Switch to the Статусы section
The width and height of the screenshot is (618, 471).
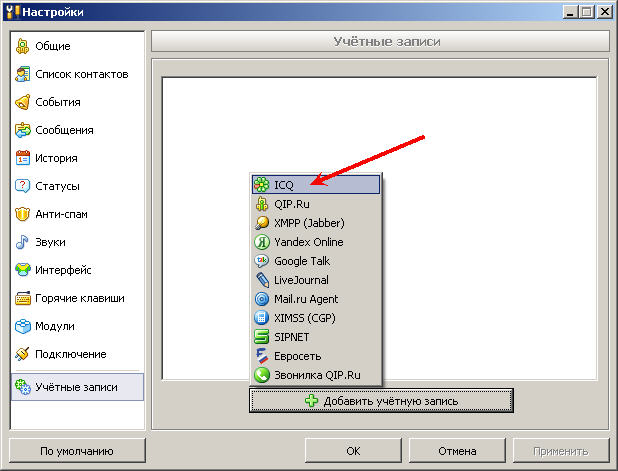coord(78,186)
